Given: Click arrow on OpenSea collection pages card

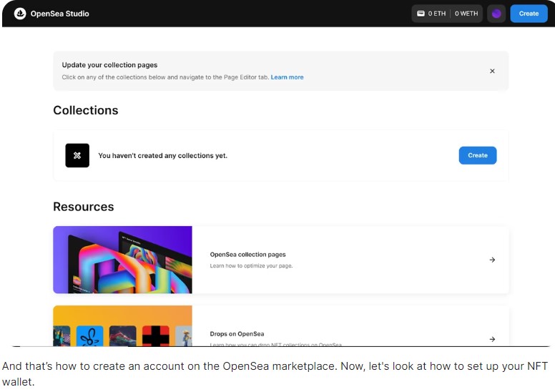Looking at the screenshot, I should (492, 260).
